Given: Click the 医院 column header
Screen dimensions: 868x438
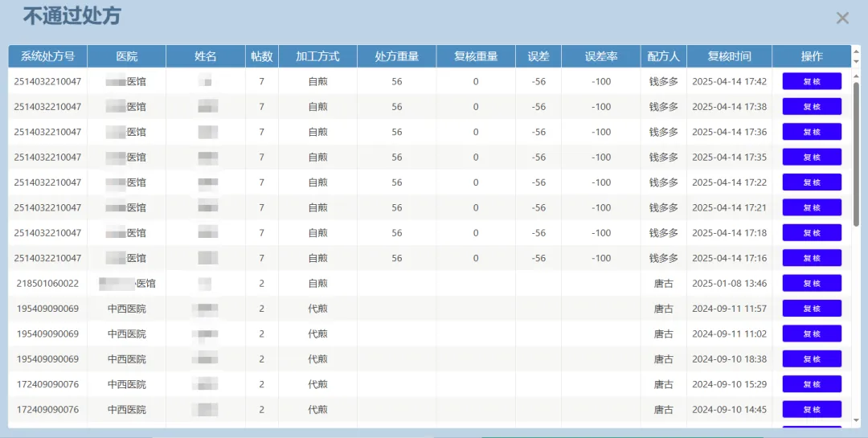Looking at the screenshot, I should [x=126, y=56].
